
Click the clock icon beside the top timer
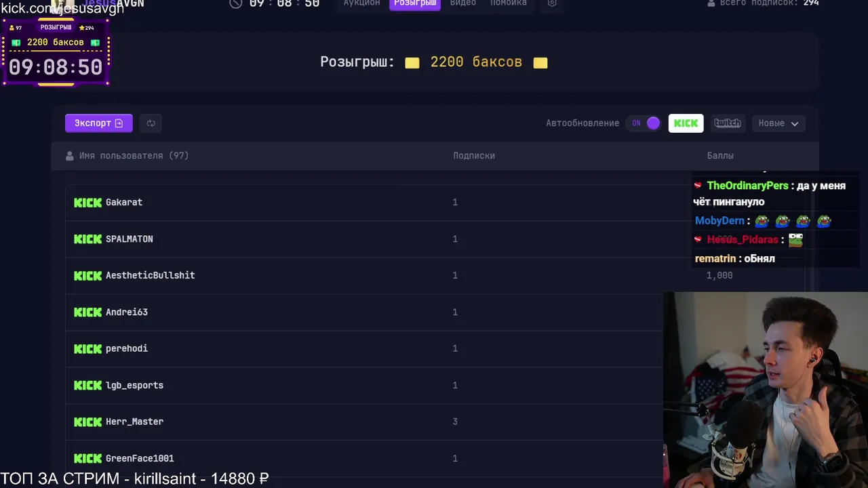235,3
